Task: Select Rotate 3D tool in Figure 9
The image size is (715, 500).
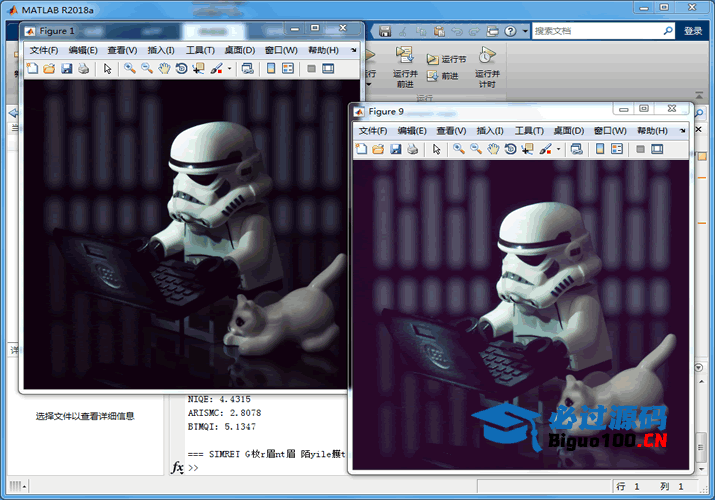Action: tap(510, 149)
